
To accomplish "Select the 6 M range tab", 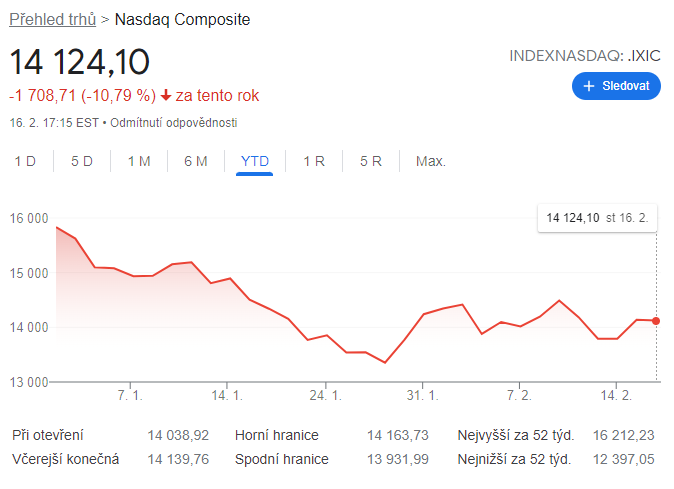I will 196,161.
